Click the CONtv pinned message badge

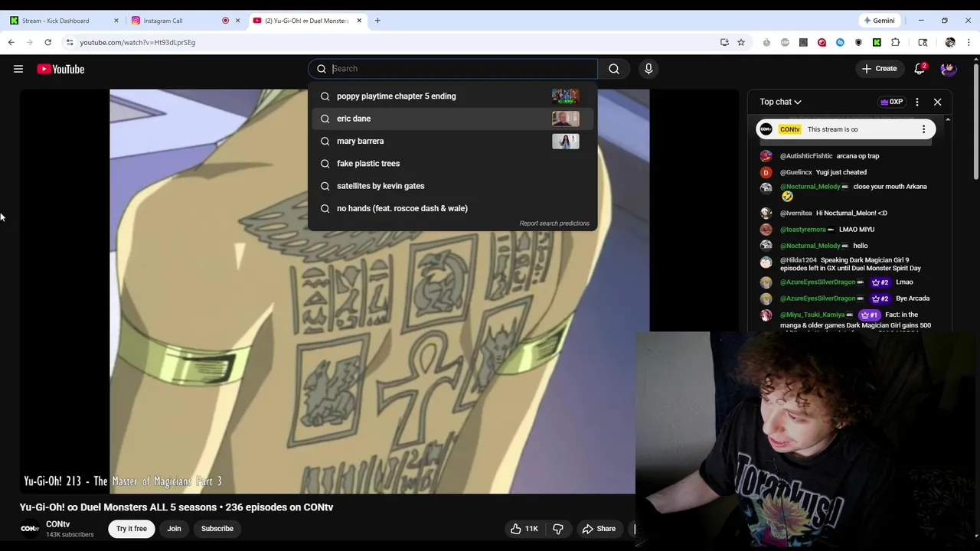click(790, 129)
